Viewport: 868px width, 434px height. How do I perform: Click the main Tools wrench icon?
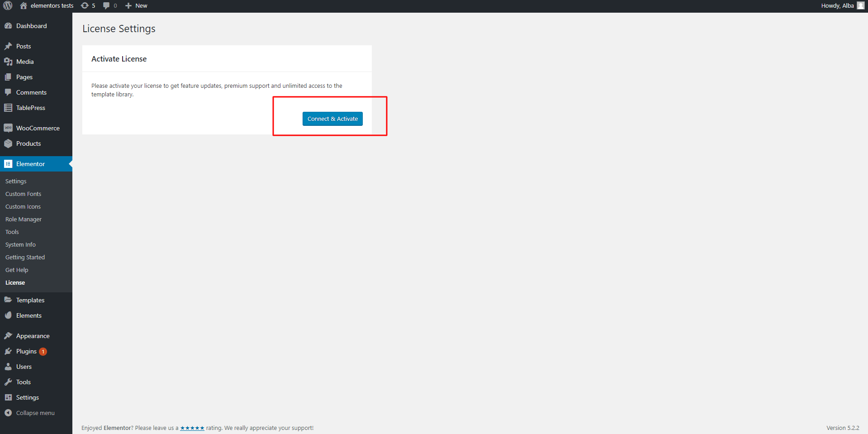[x=8, y=382]
